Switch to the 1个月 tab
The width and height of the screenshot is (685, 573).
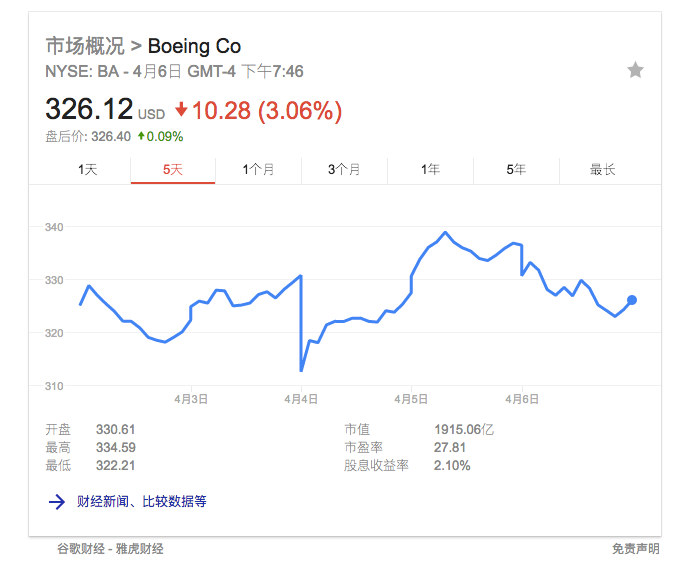[258, 170]
